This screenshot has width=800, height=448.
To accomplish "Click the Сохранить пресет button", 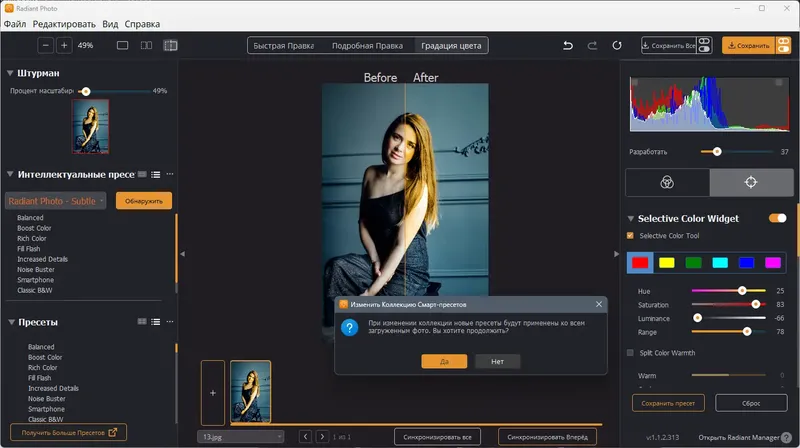I will click(668, 403).
